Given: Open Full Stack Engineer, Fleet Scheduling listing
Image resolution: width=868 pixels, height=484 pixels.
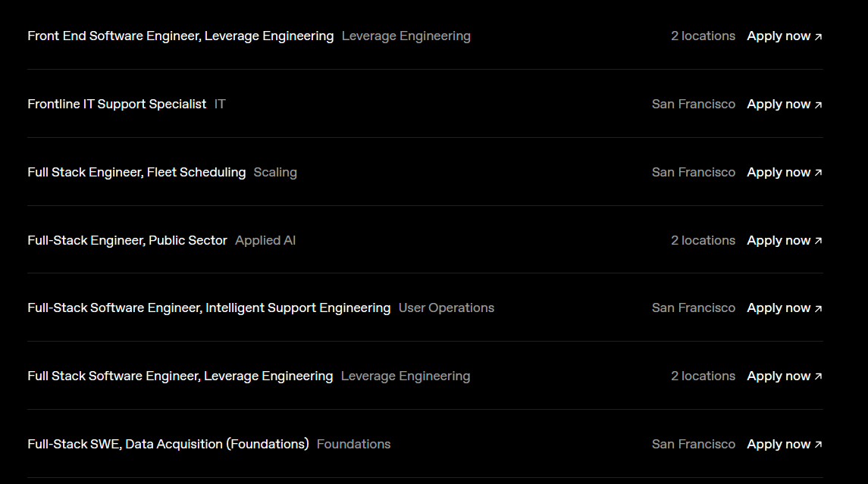Looking at the screenshot, I should click(x=136, y=172).
